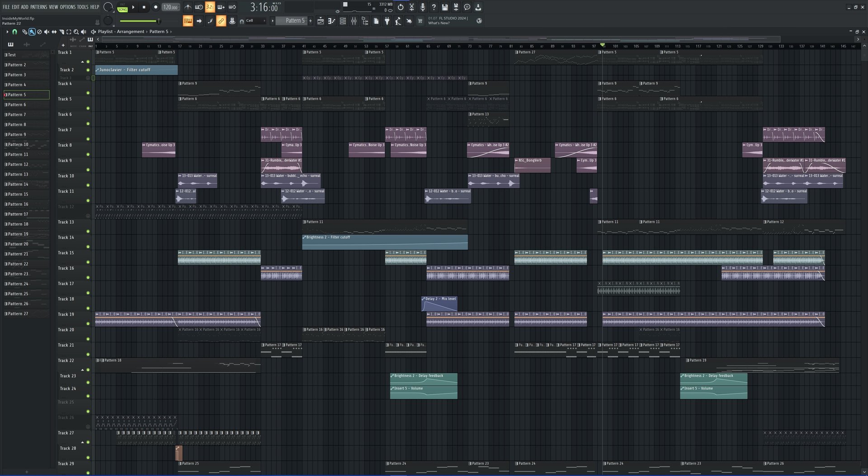This screenshot has width=868, height=476.
Task: Collapse the picker panel arrow by timeline
Action: point(98,39)
